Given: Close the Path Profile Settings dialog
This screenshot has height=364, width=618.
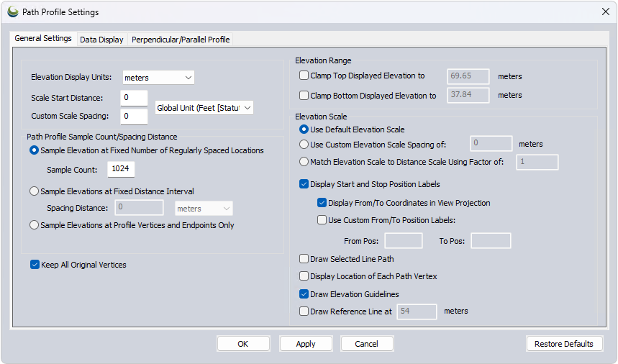Looking at the screenshot, I should [x=605, y=12].
